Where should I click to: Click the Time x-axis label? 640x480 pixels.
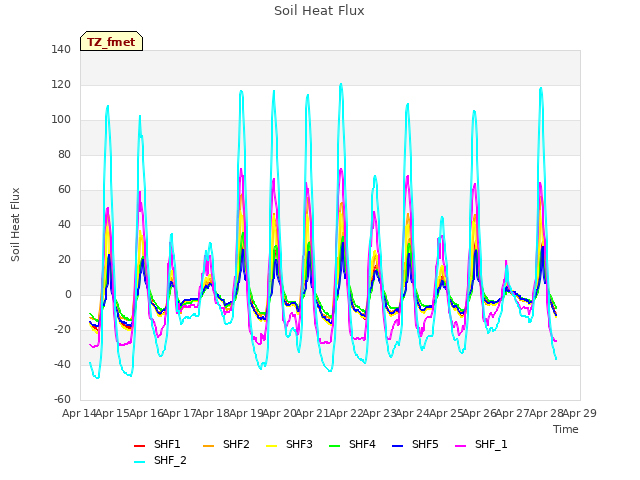566,429
